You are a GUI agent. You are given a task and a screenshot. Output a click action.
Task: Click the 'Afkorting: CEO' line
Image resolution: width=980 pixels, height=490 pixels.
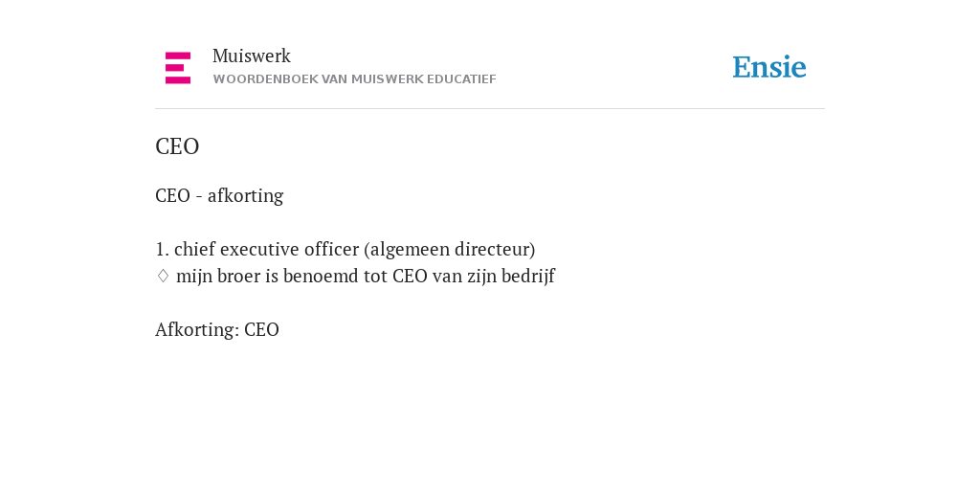[217, 330]
